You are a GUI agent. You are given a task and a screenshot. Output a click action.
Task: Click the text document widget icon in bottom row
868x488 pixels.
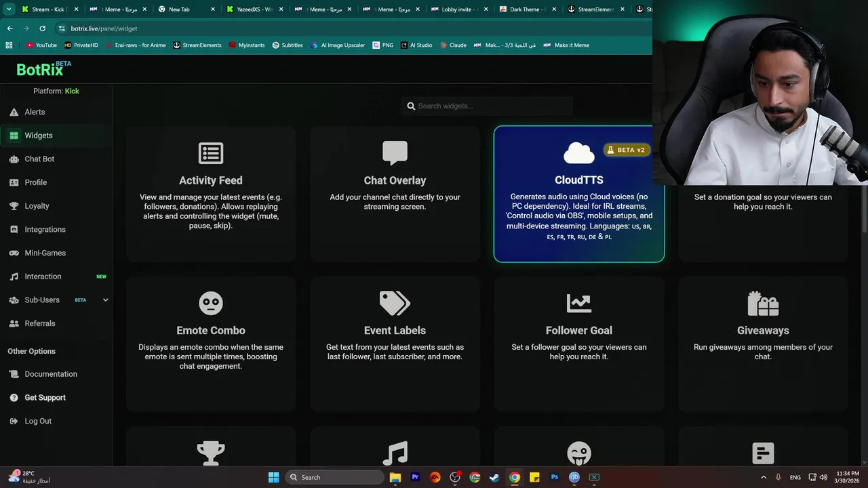[x=763, y=453]
